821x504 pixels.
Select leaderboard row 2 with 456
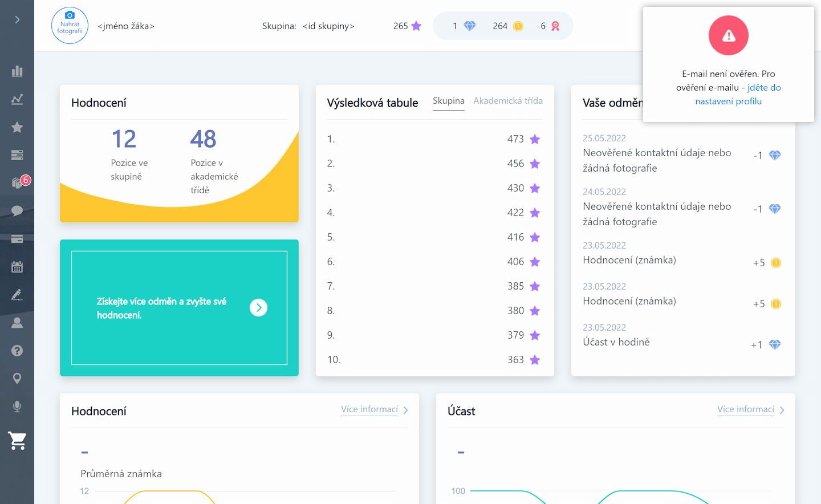(x=434, y=164)
